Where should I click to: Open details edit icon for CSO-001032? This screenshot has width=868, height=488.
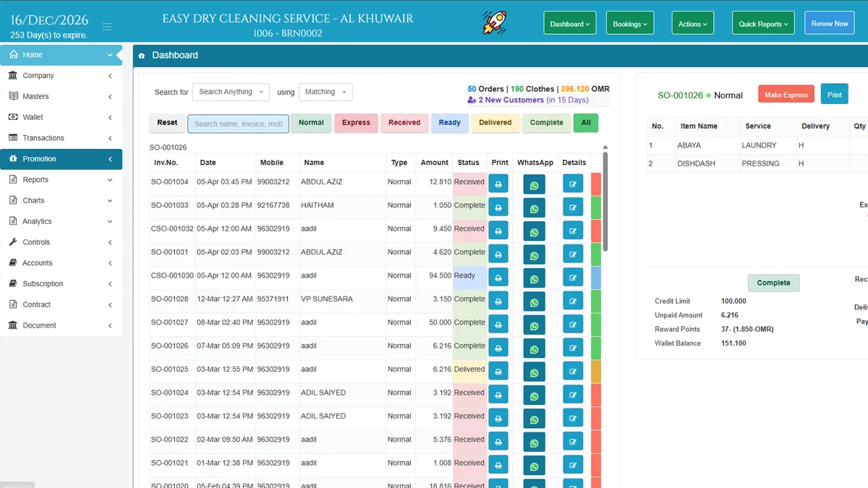(x=573, y=231)
